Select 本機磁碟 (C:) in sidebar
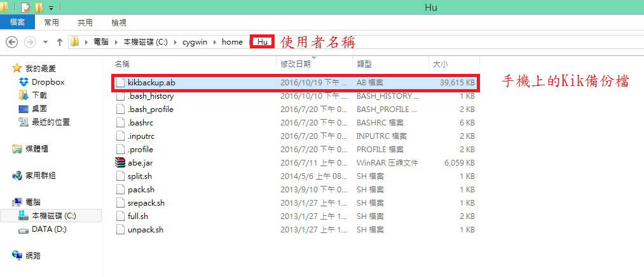Viewport: 644px width, 277px height. tap(54, 216)
